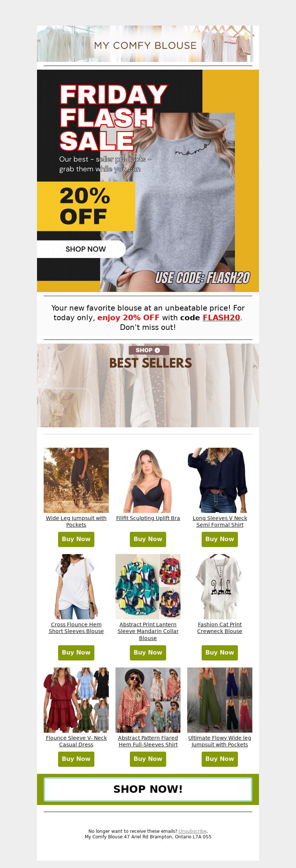The height and width of the screenshot is (868, 296).
Task: Open the Wide Leg Jumpsuit product thumbnail
Action: (x=76, y=480)
